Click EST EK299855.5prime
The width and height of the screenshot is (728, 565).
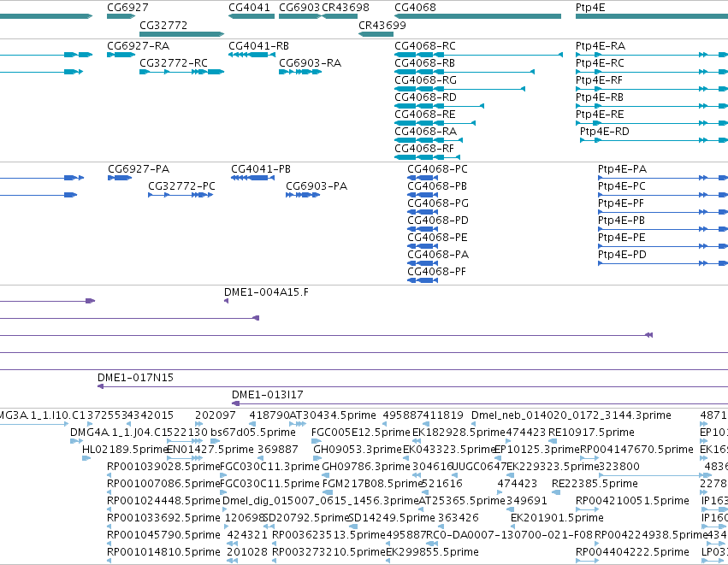(x=388, y=561)
